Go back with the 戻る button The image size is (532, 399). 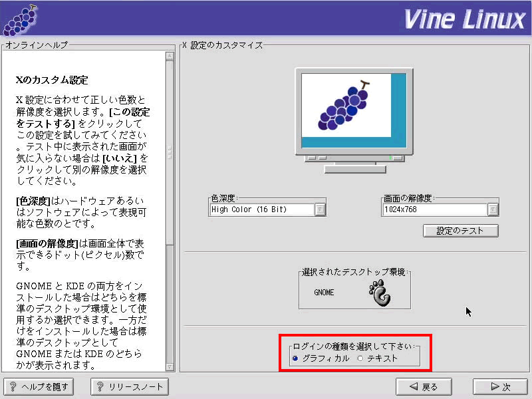coord(424,386)
